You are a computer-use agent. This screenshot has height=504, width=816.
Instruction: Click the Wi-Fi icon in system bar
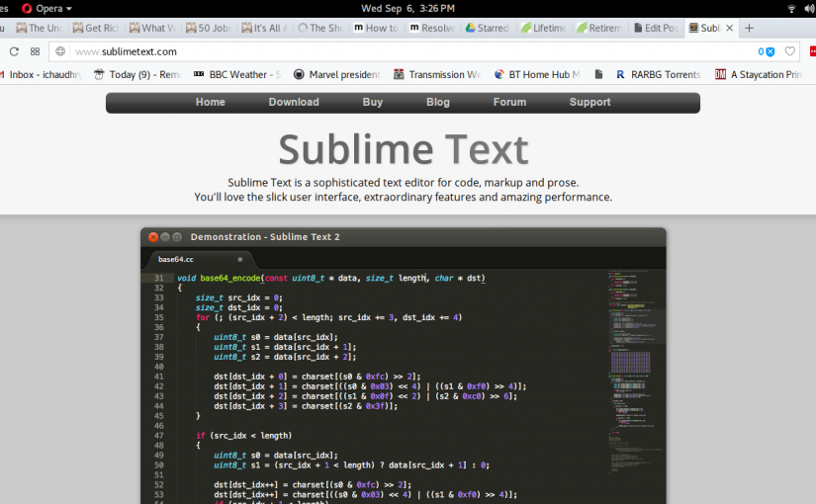point(791,8)
